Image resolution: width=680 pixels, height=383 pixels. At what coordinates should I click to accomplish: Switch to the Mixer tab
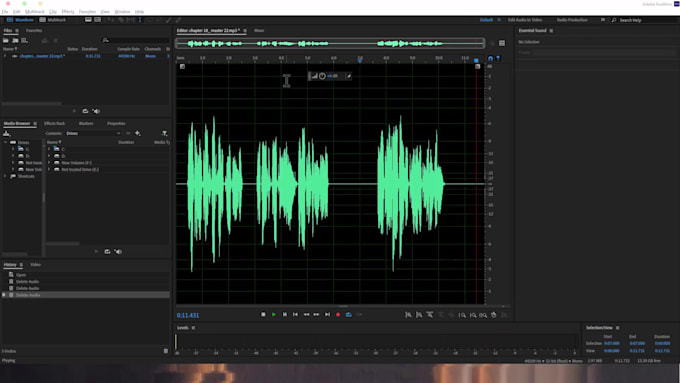[x=259, y=31]
